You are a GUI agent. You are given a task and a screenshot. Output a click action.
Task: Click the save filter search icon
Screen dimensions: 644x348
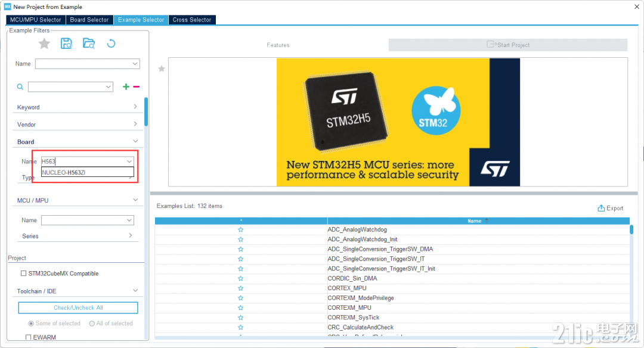[x=66, y=44]
